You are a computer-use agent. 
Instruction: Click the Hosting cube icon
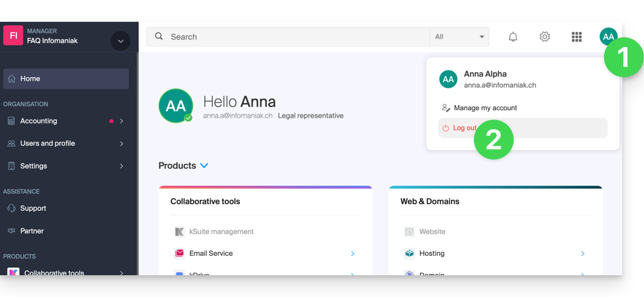point(409,253)
